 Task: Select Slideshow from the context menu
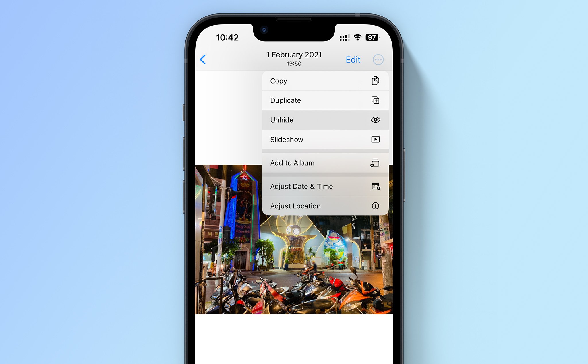[323, 140]
